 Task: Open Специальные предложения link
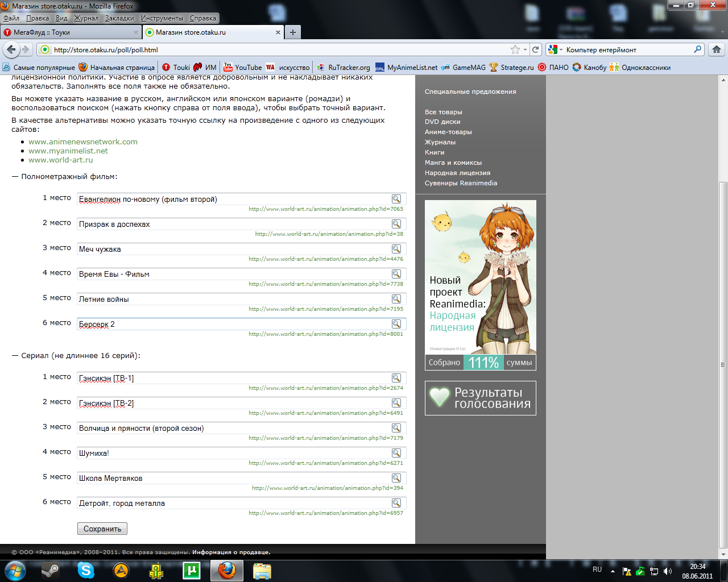pyautogui.click(x=470, y=92)
